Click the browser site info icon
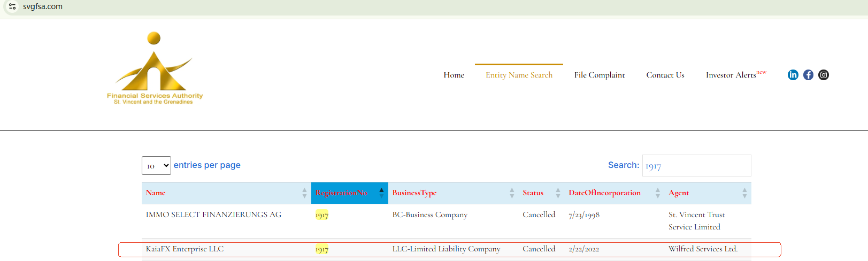The width and height of the screenshot is (868, 261). (x=12, y=6)
